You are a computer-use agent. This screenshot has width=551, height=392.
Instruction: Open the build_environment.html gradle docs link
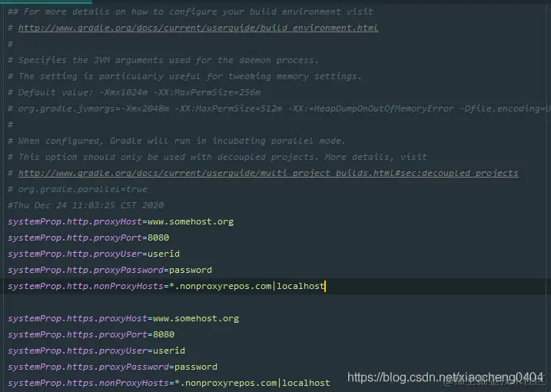pyautogui.click(x=198, y=28)
